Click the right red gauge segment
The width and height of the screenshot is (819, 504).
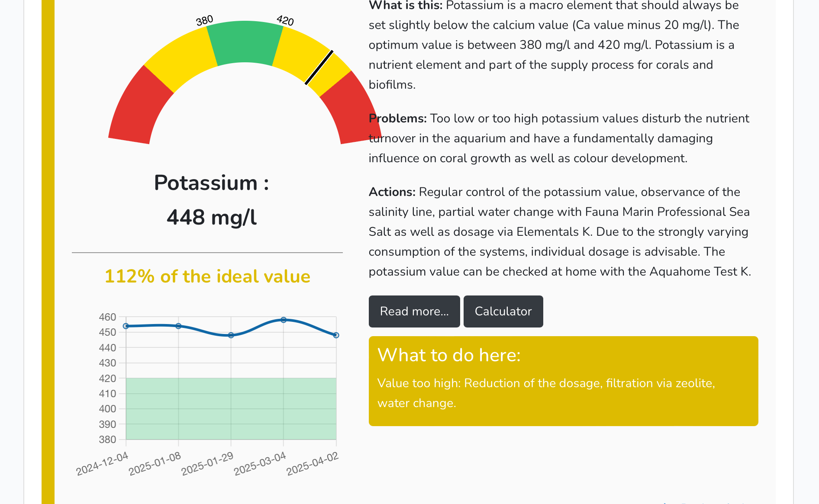tap(351, 108)
